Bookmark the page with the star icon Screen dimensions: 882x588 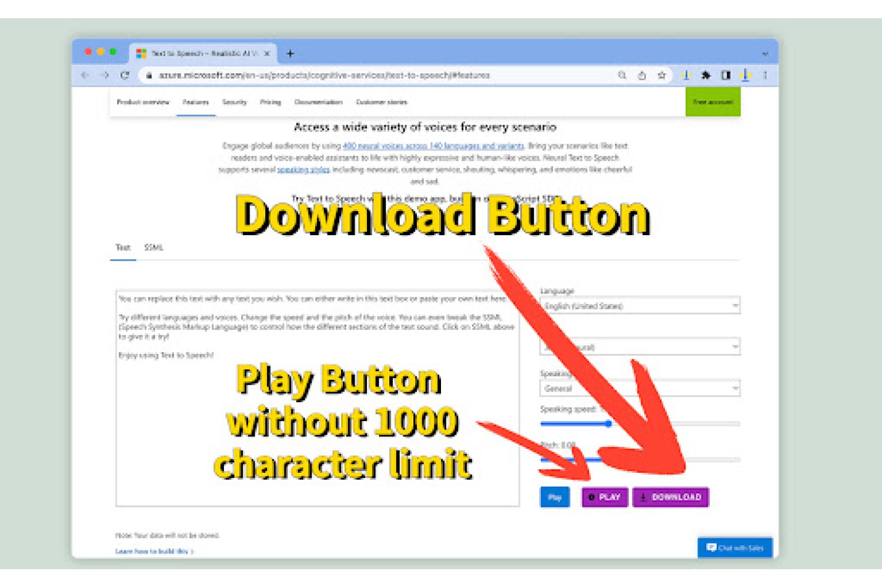click(x=662, y=75)
